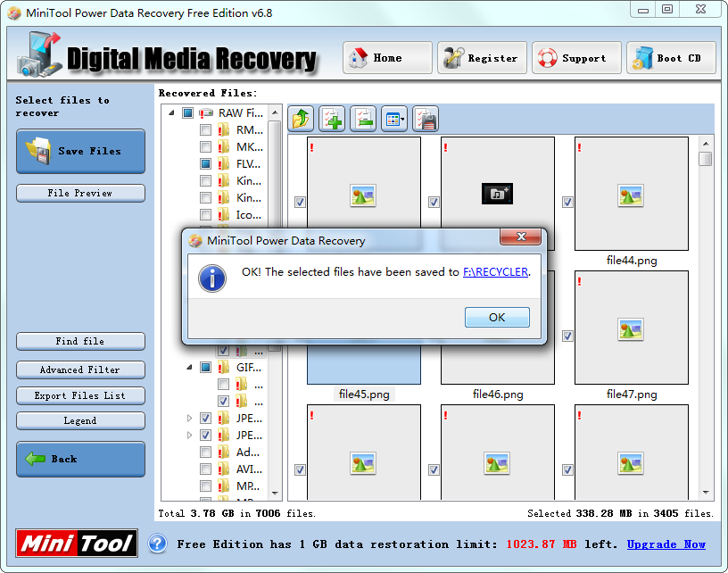Click the thumbnail pane scroll-down arrow
The image size is (728, 573).
706,492
